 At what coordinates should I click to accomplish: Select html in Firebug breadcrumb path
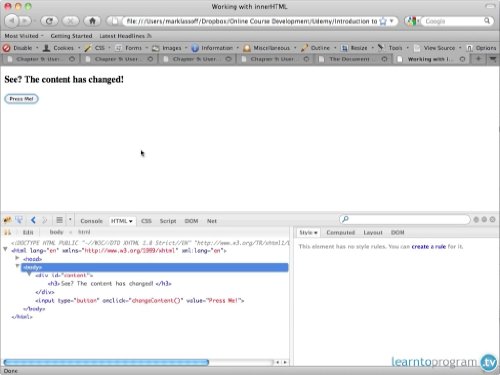[x=84, y=232]
